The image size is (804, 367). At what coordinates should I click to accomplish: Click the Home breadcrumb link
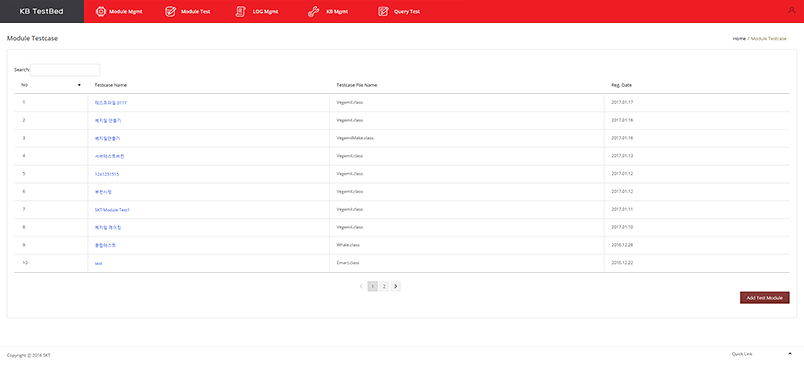click(739, 38)
